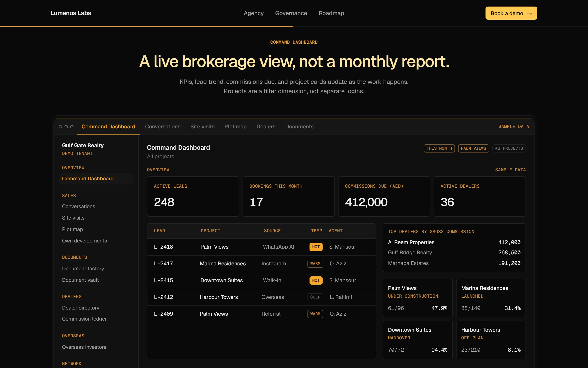Open the Active Dealers KPI card
This screenshot has width=588, height=368.
[x=480, y=196]
